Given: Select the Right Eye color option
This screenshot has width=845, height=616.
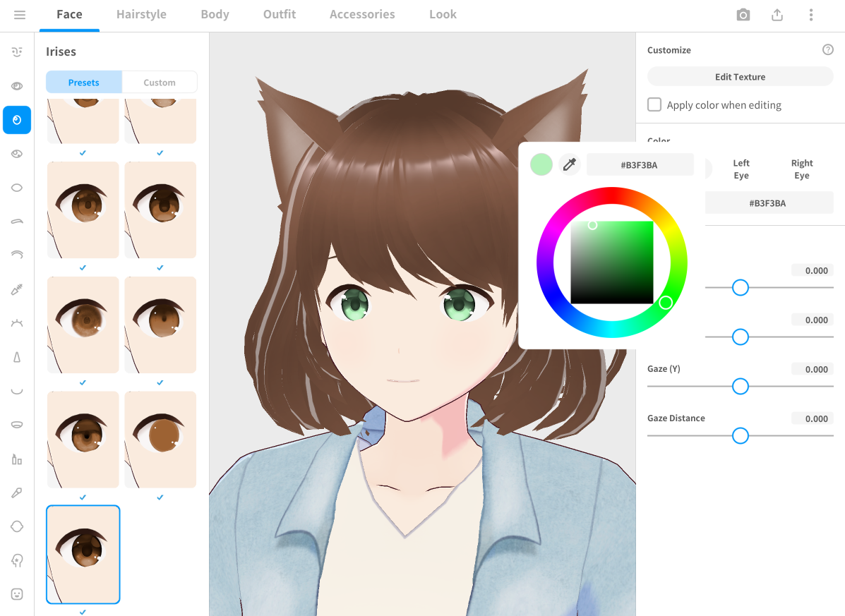Looking at the screenshot, I should (801, 169).
